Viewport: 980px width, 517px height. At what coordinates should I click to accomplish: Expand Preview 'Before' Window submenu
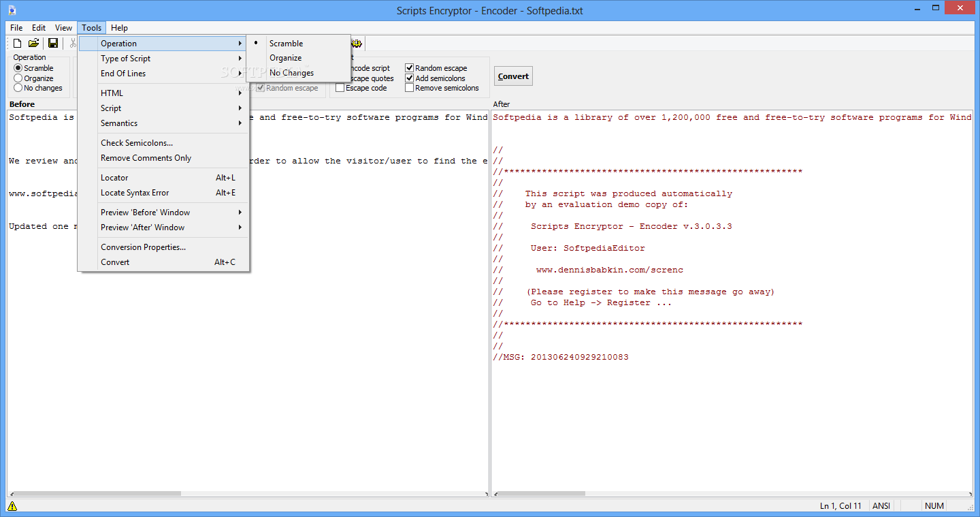[162, 213]
